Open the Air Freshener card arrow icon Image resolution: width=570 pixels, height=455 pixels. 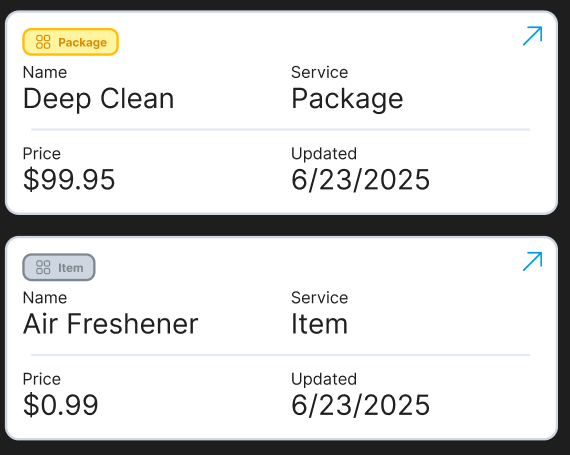[x=533, y=261]
